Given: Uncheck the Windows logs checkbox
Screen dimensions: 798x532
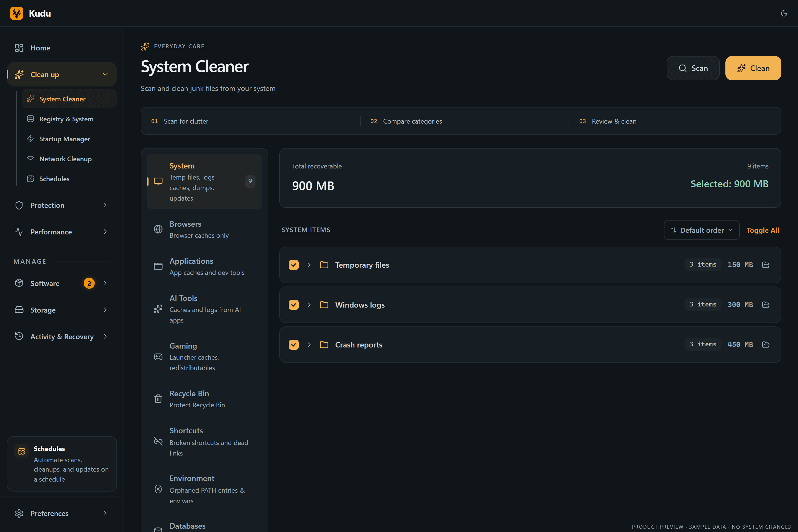Looking at the screenshot, I should coord(293,305).
